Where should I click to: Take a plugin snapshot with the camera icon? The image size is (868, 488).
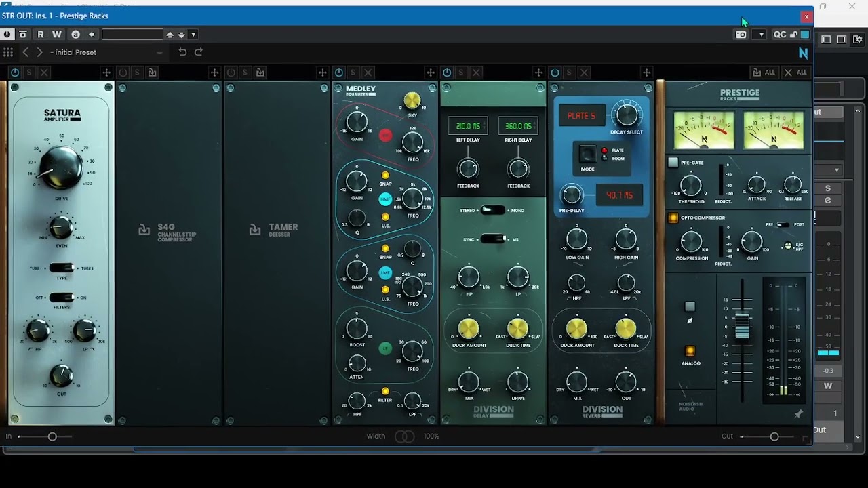(x=741, y=35)
